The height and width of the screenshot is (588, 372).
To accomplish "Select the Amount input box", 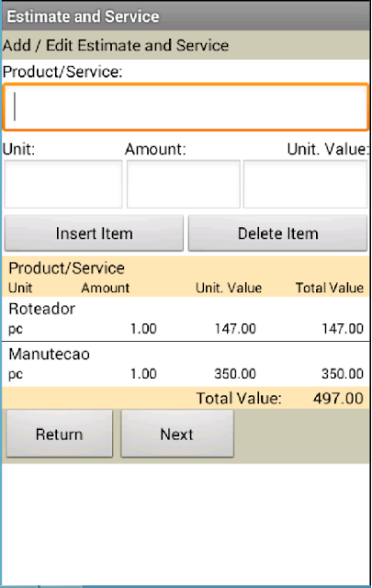I will pyautogui.click(x=184, y=184).
